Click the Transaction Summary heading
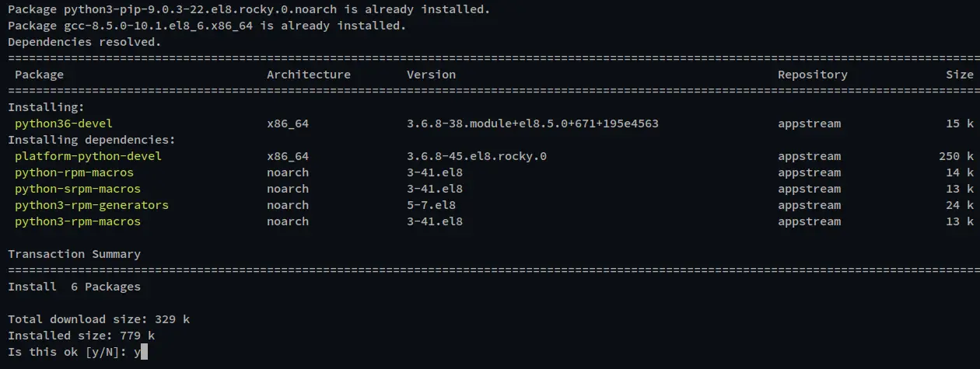 pyautogui.click(x=75, y=254)
